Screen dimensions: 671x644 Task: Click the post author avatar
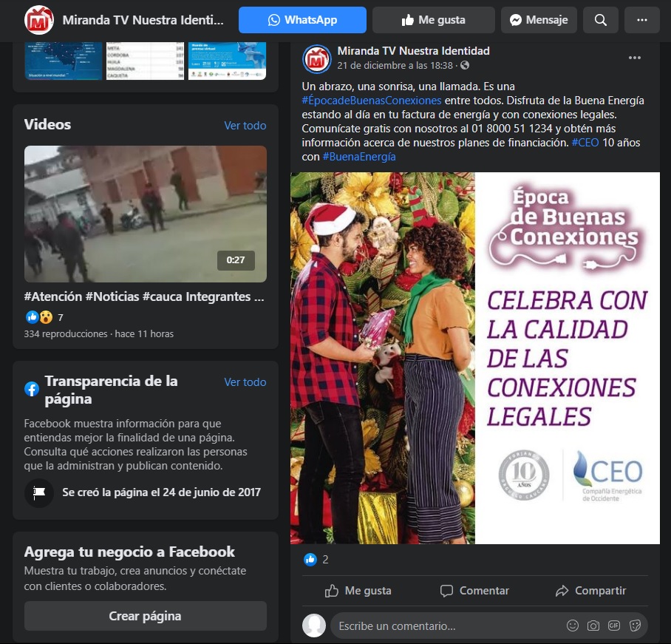(317, 58)
